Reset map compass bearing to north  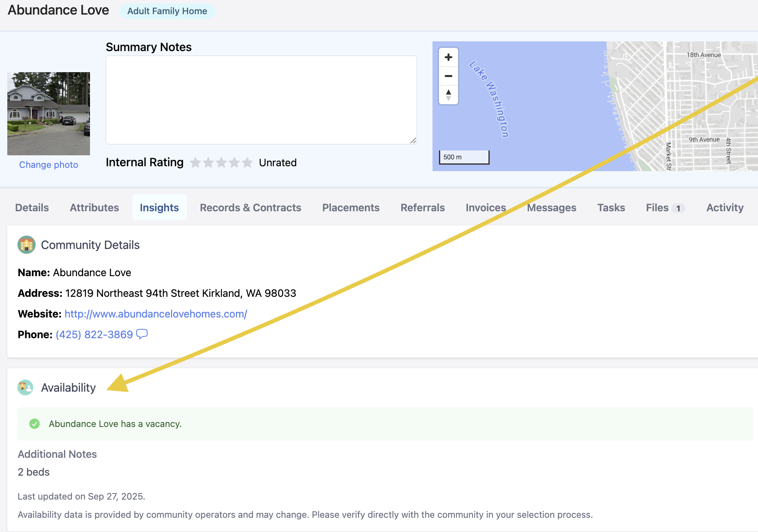coord(448,95)
